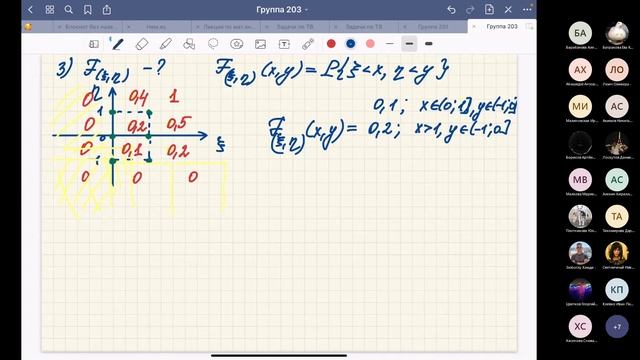Select the garlic photo participant avatar
640x360 pixels.
pos(617,33)
